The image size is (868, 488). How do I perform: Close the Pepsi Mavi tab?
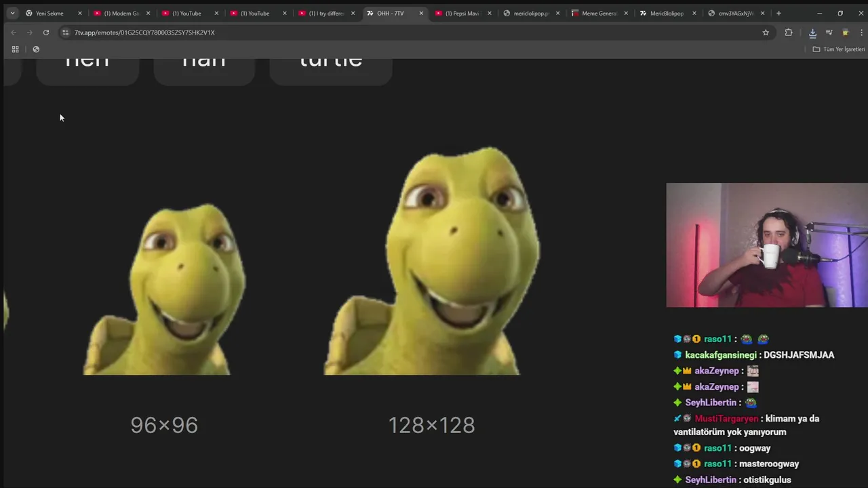490,13
